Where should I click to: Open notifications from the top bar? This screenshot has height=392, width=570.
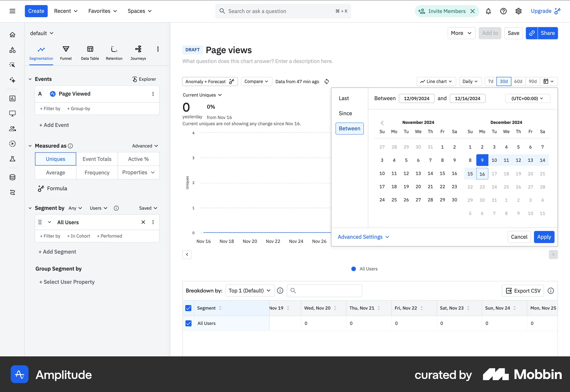pyautogui.click(x=488, y=11)
